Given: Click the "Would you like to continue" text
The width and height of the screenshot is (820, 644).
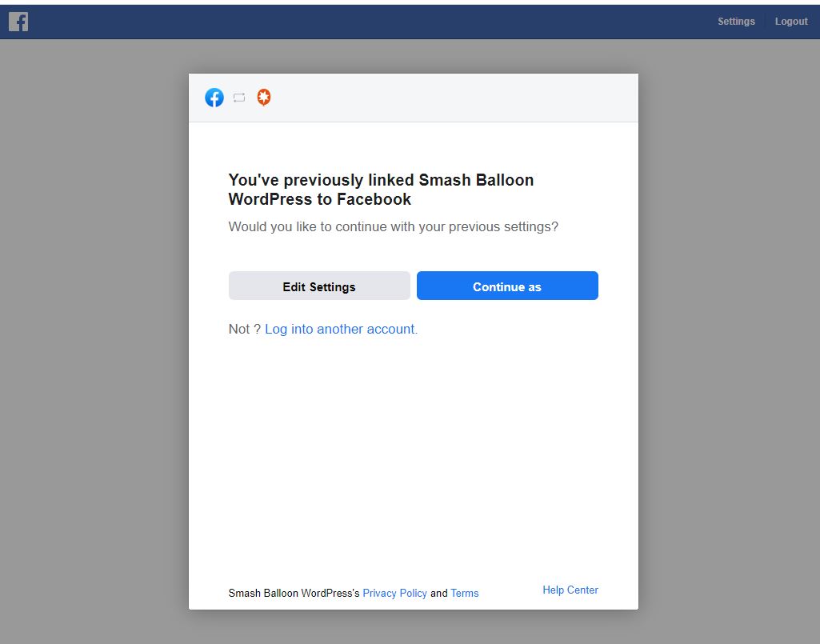Looking at the screenshot, I should [x=393, y=226].
